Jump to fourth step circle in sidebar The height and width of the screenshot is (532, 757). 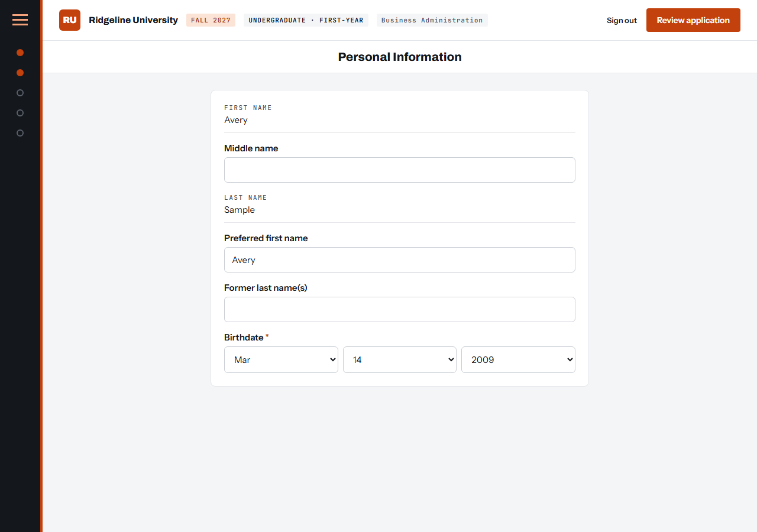(x=20, y=113)
